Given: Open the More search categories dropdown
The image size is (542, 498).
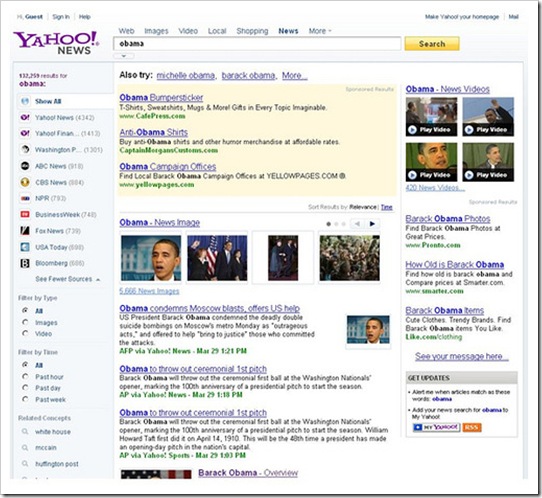Looking at the screenshot, I should (320, 31).
